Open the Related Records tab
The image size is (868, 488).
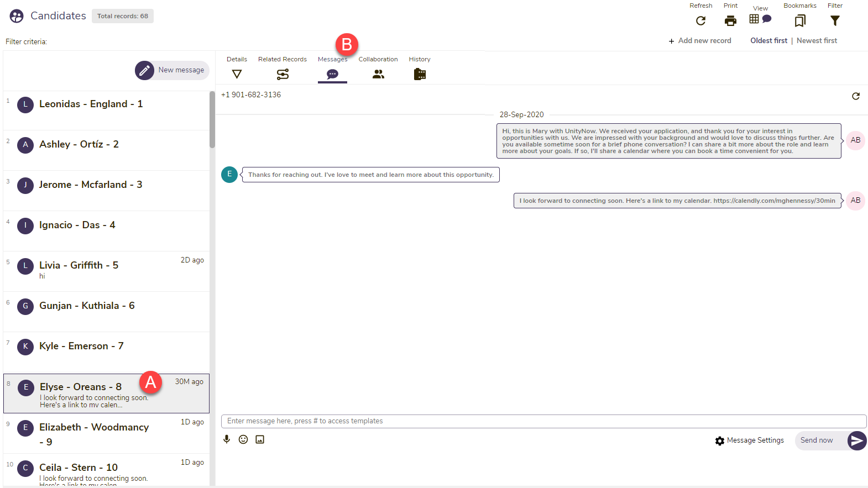pyautogui.click(x=283, y=69)
